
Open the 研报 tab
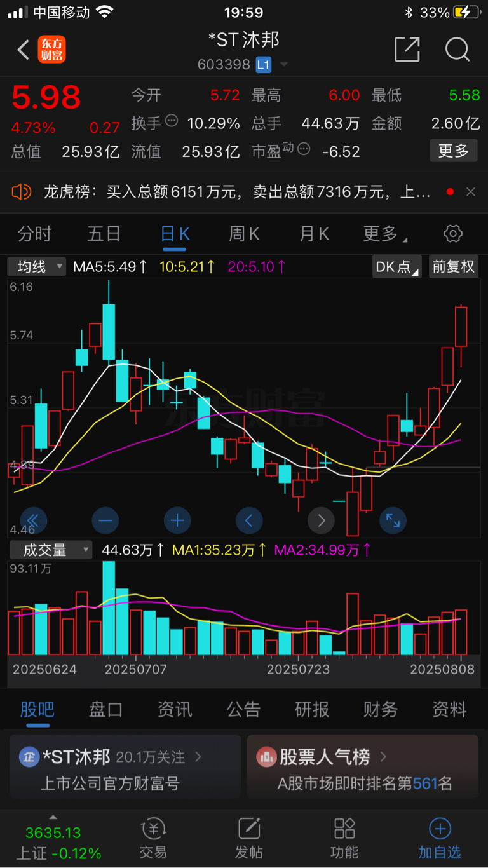coord(312,709)
